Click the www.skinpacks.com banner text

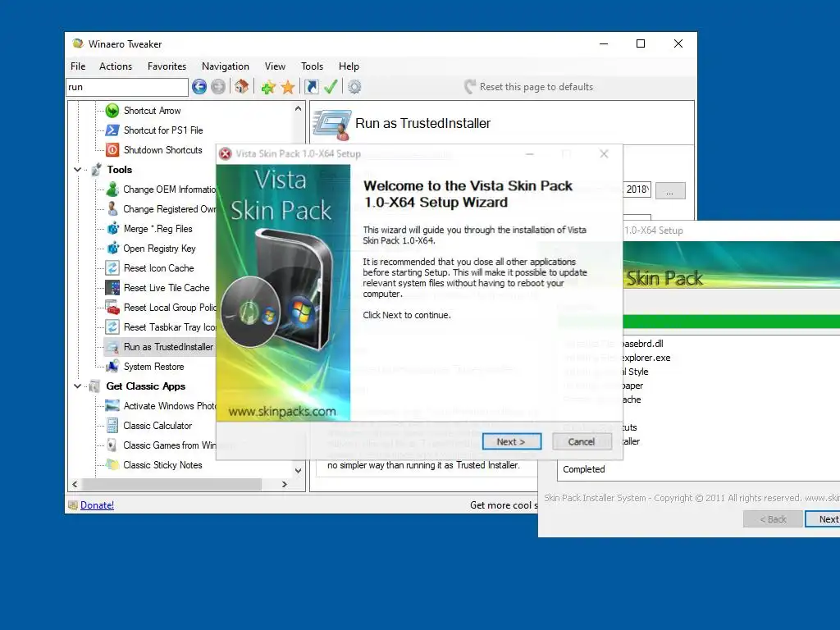pos(282,412)
